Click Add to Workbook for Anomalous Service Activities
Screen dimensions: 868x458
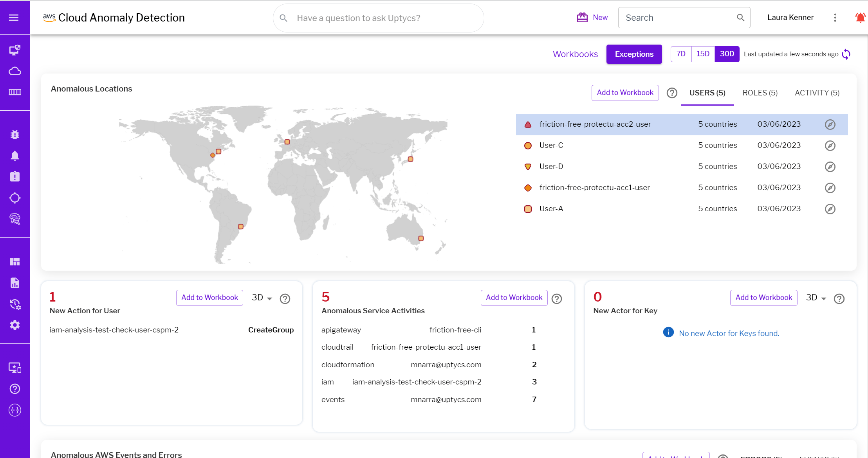pos(514,298)
